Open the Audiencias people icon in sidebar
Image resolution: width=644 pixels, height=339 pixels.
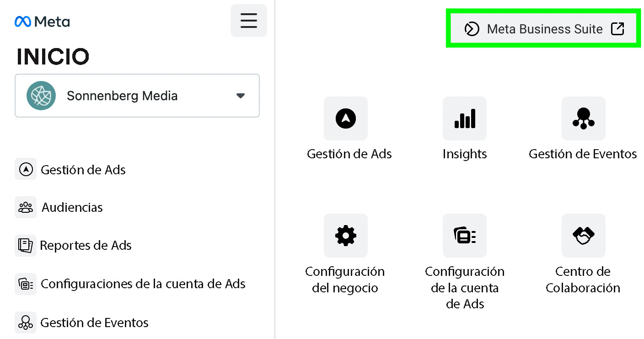pyautogui.click(x=26, y=207)
